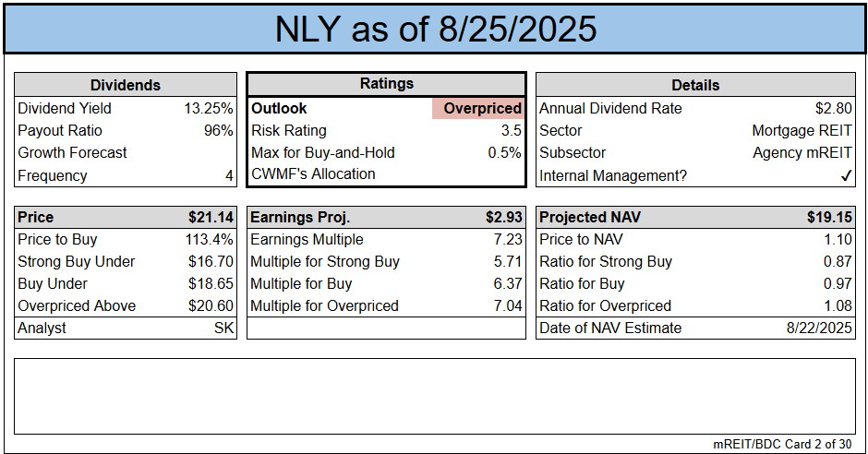The height and width of the screenshot is (454, 868).
Task: Click the mREIT/BDC Card 2 of 30 label
Action: click(782, 444)
